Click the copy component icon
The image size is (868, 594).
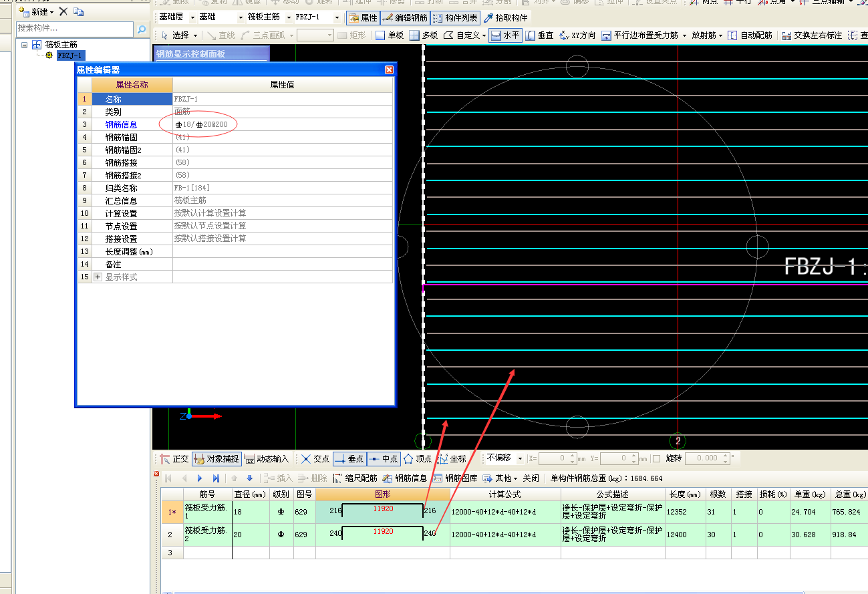coord(78,12)
